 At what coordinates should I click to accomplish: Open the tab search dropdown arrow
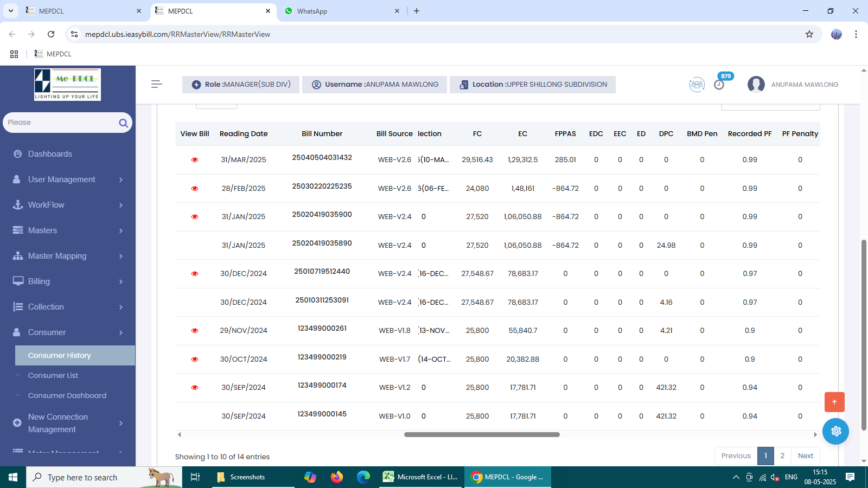point(11,11)
